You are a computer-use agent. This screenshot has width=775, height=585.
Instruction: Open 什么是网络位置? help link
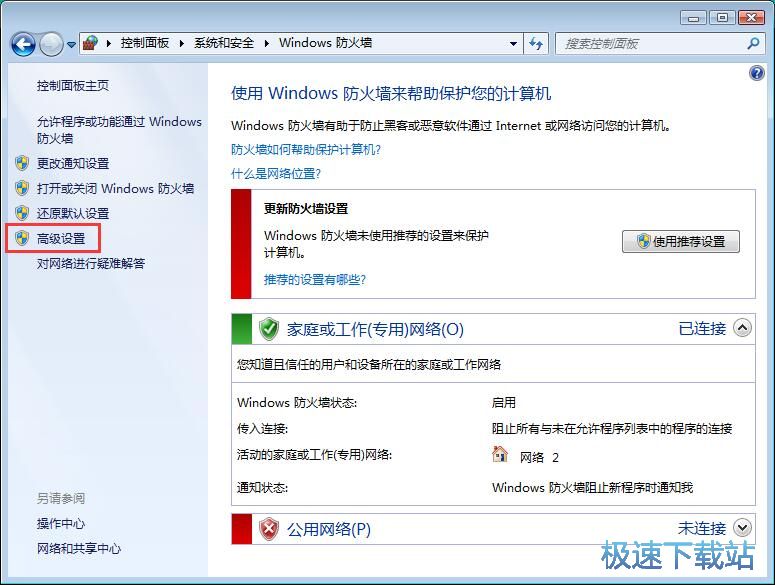pyautogui.click(x=276, y=173)
